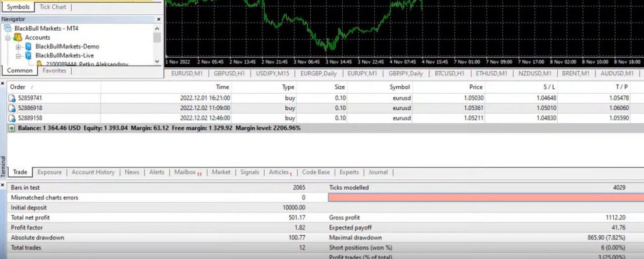Open the Favorites tab in Navigator
This screenshot has height=259, width=644.
pos(54,71)
